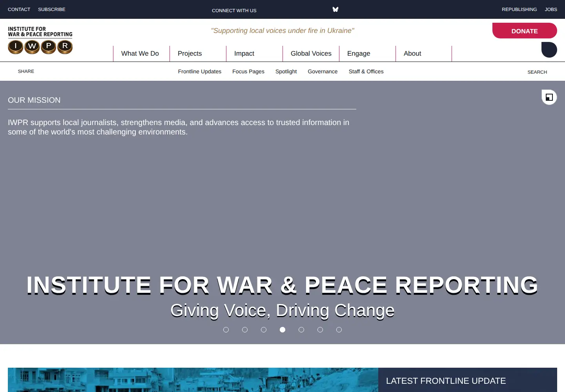Click the Latest Frontline Update heading
565x392 pixels.
(x=446, y=381)
